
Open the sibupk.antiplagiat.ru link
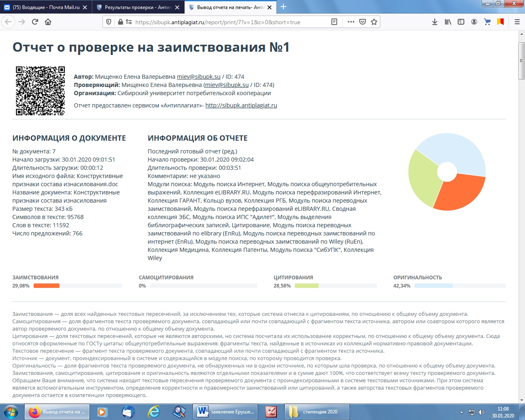(241, 105)
